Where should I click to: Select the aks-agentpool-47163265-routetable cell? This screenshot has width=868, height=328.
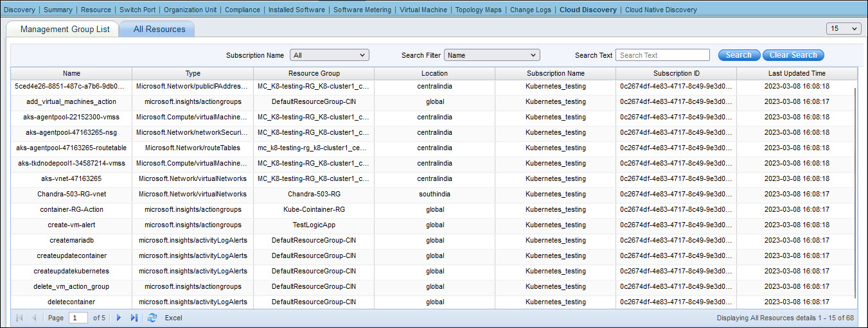(72, 148)
